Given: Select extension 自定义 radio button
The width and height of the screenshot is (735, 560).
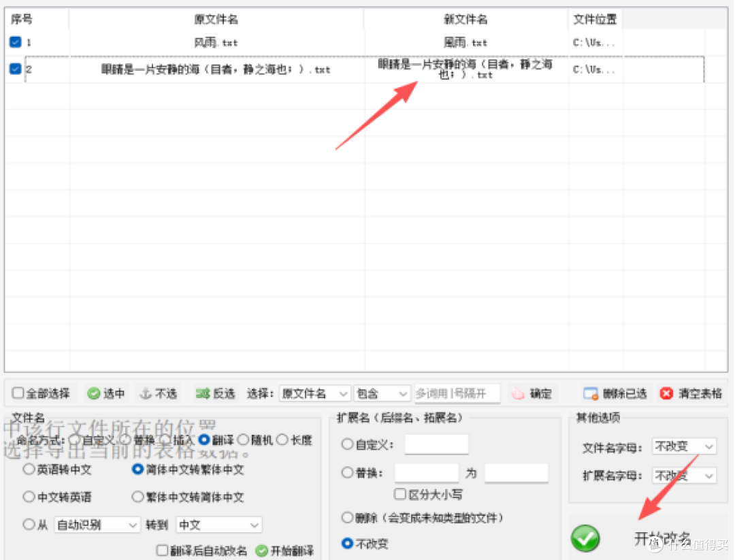Looking at the screenshot, I should coord(347,444).
